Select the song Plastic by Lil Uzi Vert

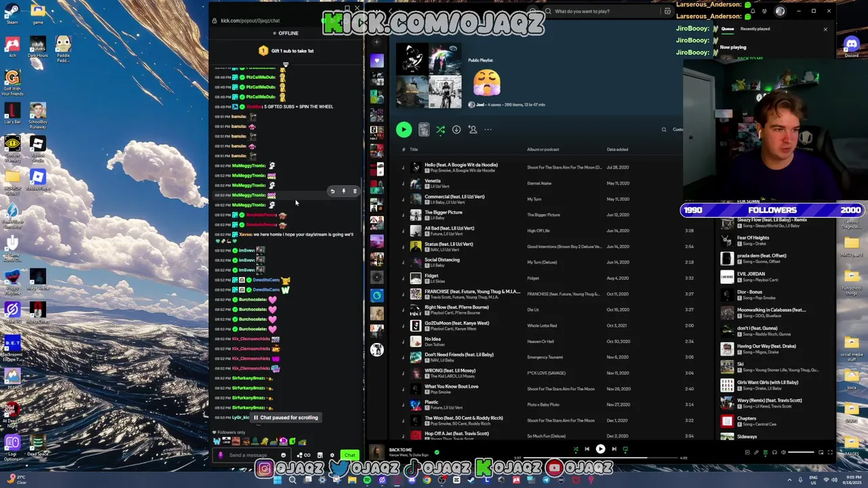(x=431, y=402)
